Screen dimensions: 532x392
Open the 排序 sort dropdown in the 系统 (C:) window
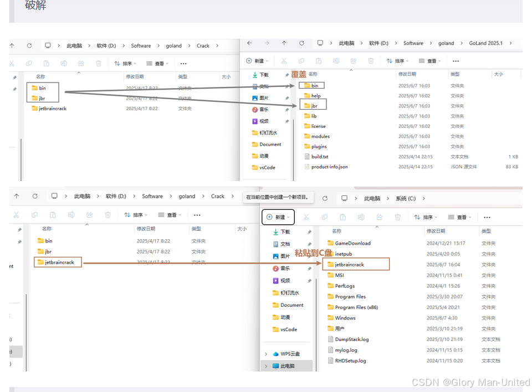[426, 217]
